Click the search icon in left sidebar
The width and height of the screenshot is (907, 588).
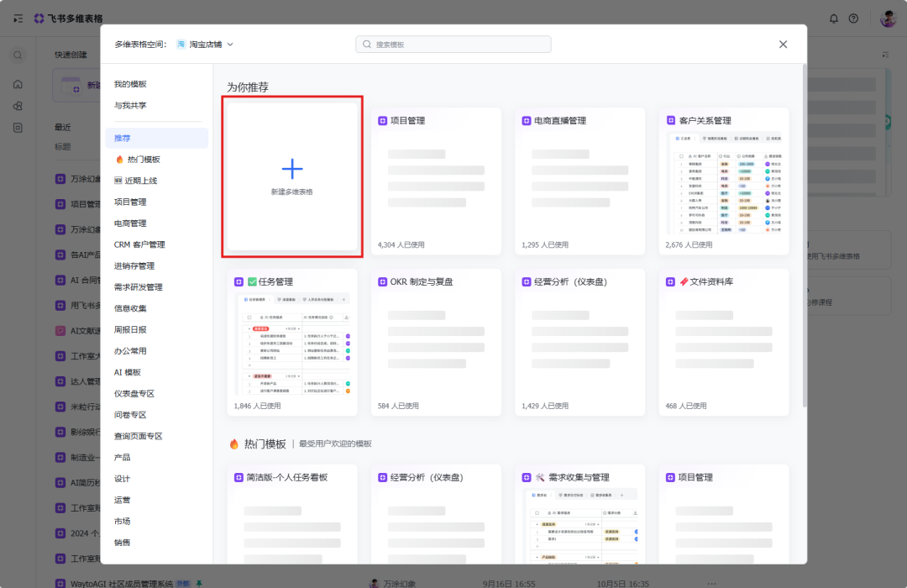[18, 55]
